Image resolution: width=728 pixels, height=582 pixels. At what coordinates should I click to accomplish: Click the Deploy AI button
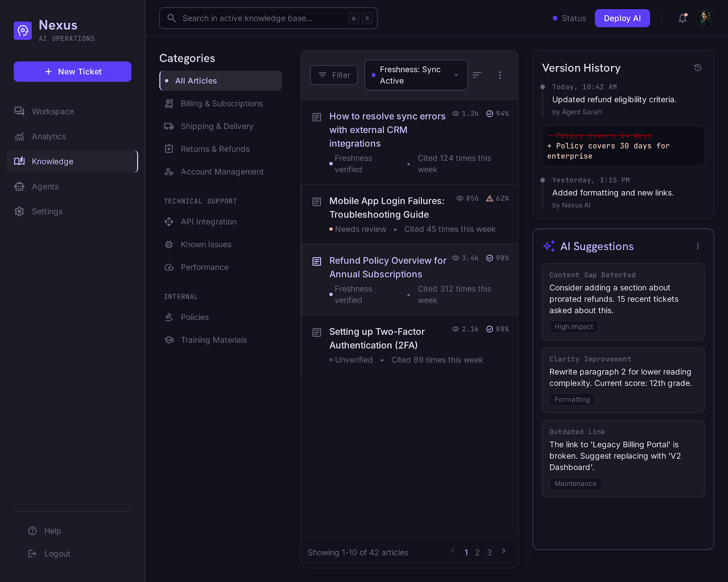(622, 18)
